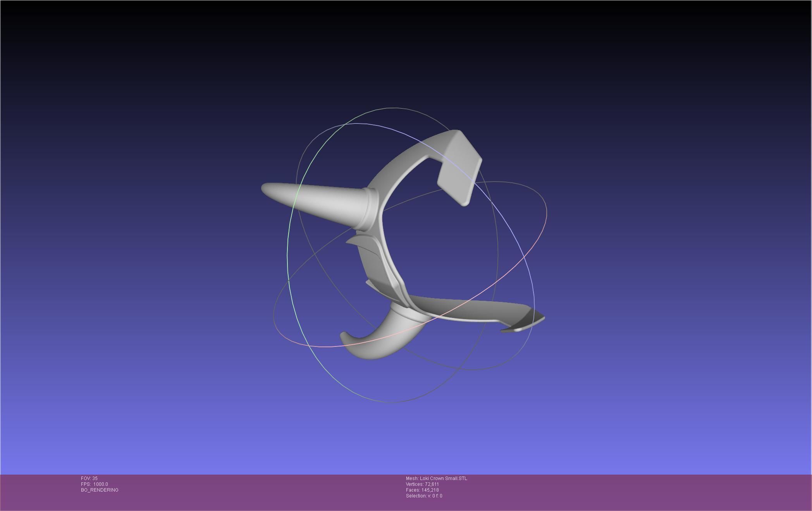Click the FPS 1000.0 readout
The image size is (812, 511).
95,484
